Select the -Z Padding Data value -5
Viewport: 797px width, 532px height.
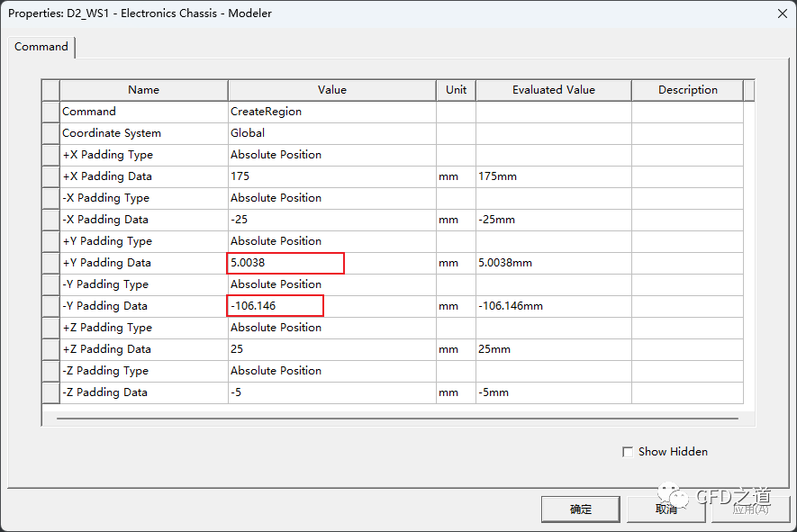331,392
